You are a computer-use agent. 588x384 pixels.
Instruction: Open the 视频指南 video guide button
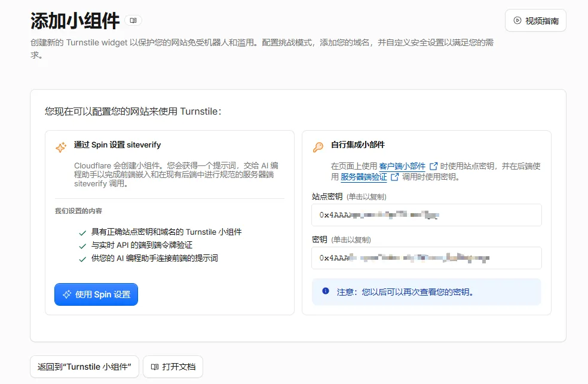pyautogui.click(x=535, y=21)
